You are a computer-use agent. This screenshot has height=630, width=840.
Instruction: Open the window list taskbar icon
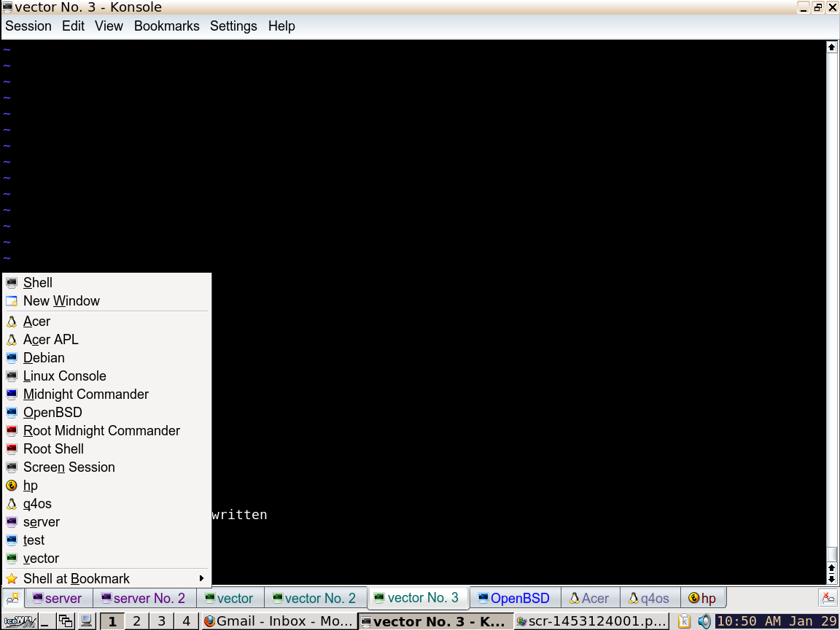click(x=66, y=621)
